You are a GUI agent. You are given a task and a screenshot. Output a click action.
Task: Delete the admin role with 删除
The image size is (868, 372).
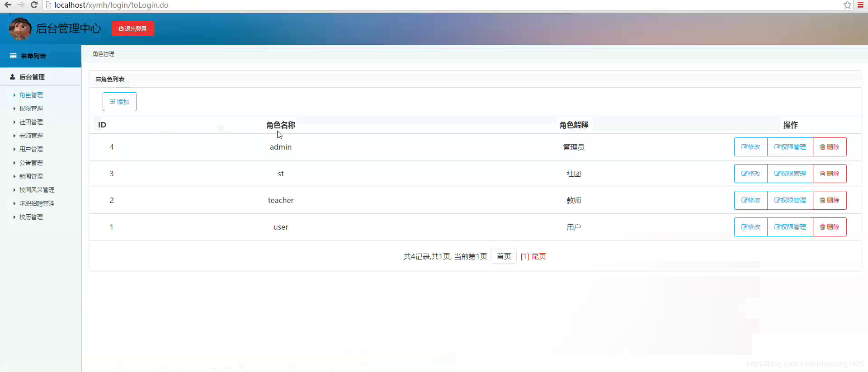830,147
